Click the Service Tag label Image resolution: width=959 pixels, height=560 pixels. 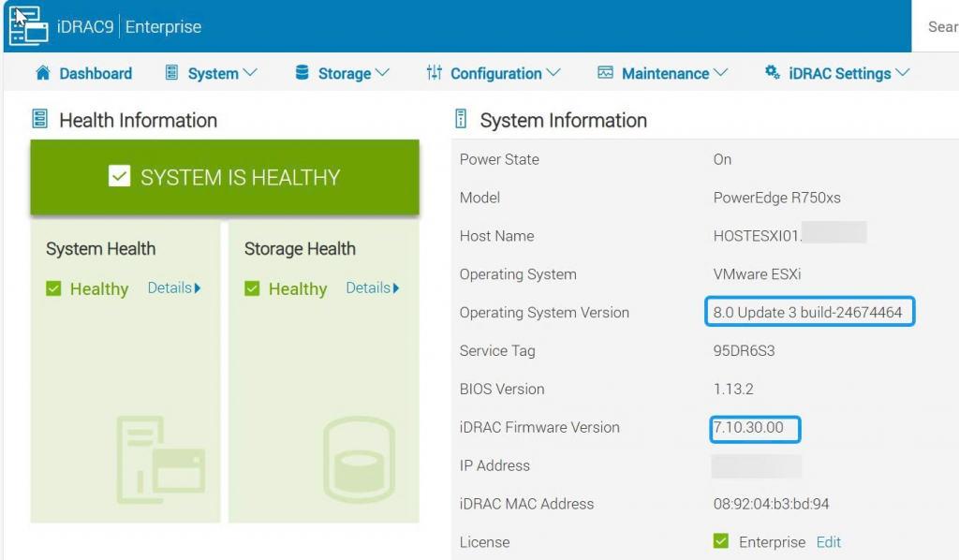coord(497,350)
